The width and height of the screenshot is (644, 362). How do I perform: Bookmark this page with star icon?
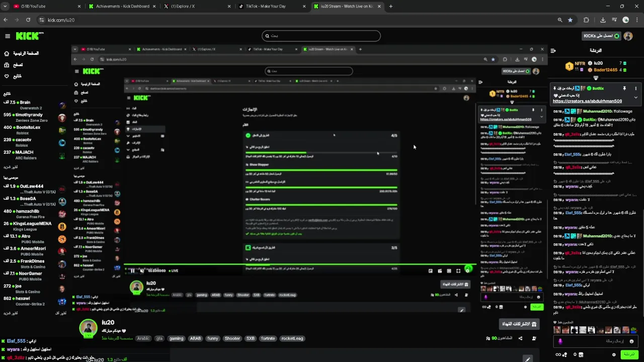(570, 20)
